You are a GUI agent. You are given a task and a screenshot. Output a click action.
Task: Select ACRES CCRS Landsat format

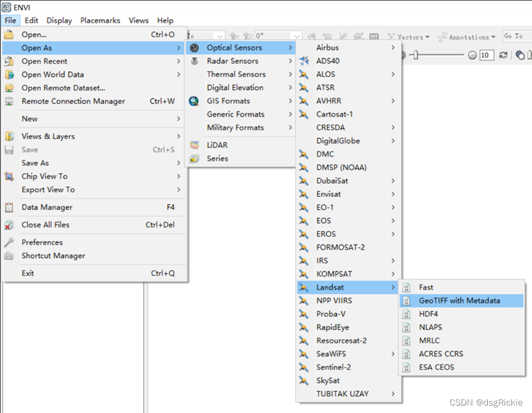461,353
